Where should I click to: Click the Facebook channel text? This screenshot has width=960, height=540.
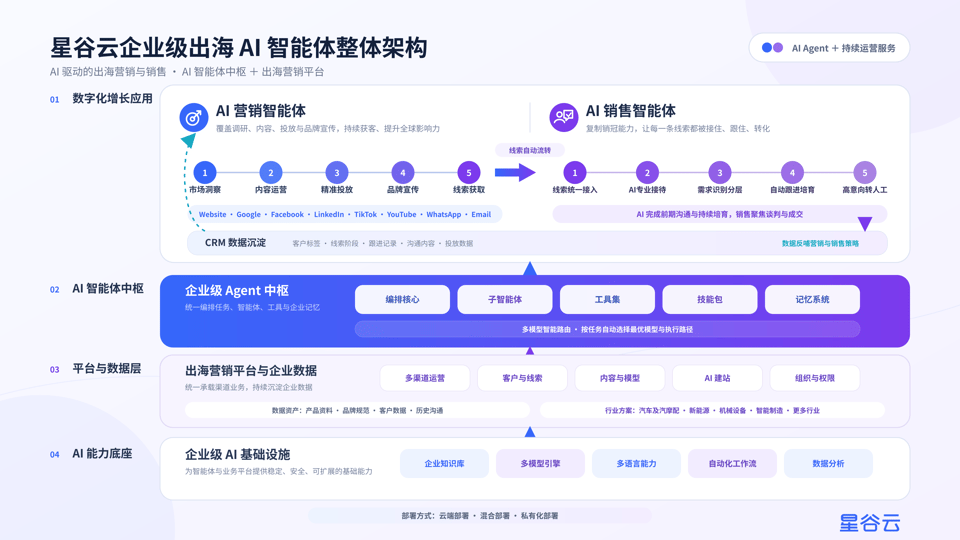pyautogui.click(x=287, y=214)
